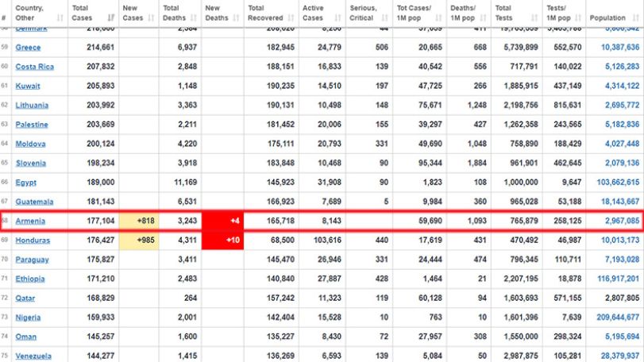This screenshot has height=362, width=644.
Task: Select Qatar total recovered value 157,242
Action: pos(280,298)
